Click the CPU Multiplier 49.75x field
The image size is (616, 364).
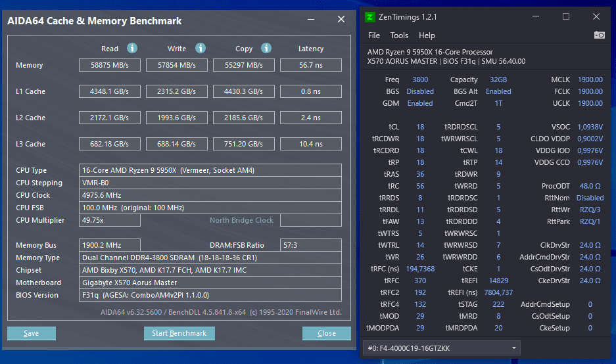[110, 220]
